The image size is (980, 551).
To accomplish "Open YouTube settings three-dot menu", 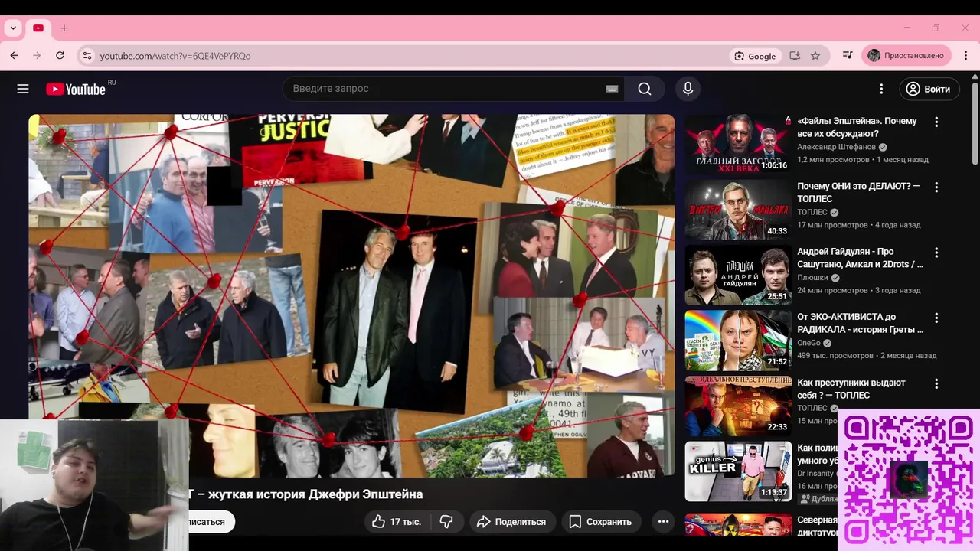I will (881, 89).
